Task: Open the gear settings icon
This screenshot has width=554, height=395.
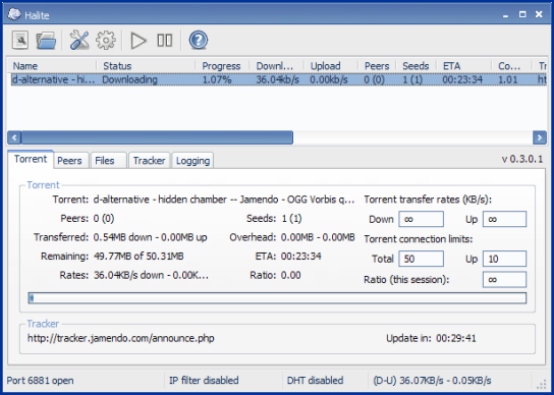Action: pyautogui.click(x=106, y=40)
